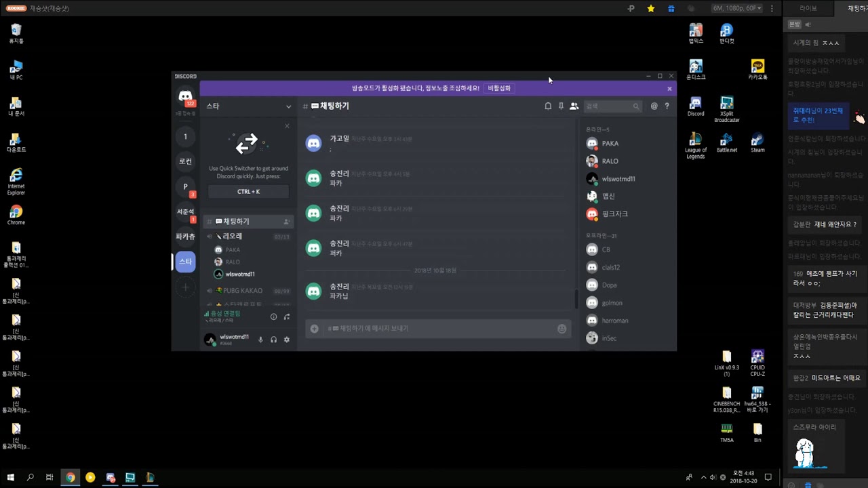Click the message input for 채팅하기

tap(438, 329)
